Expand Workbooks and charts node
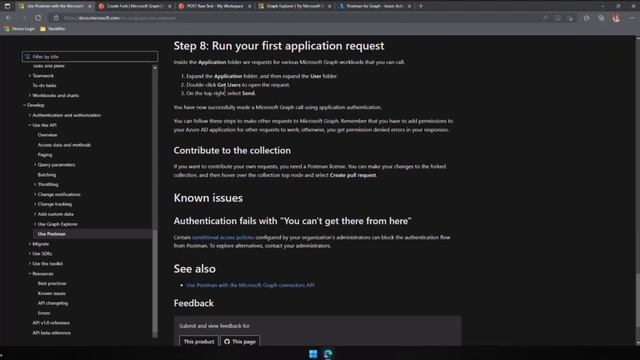 [29, 96]
